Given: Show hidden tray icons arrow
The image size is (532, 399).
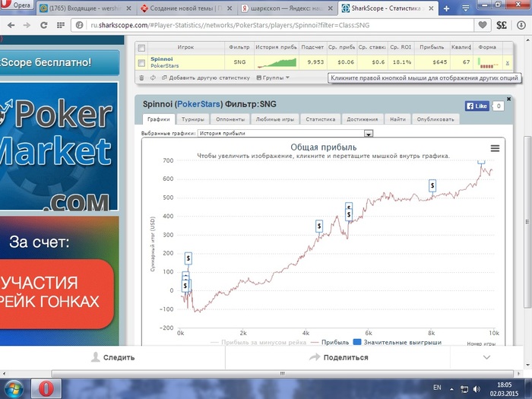Looking at the screenshot, I should pos(451,389).
